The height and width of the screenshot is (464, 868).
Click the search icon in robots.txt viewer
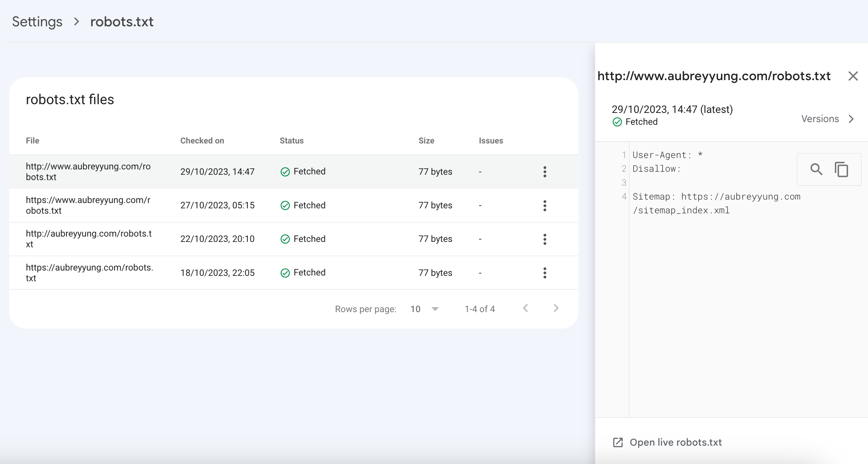tap(816, 169)
